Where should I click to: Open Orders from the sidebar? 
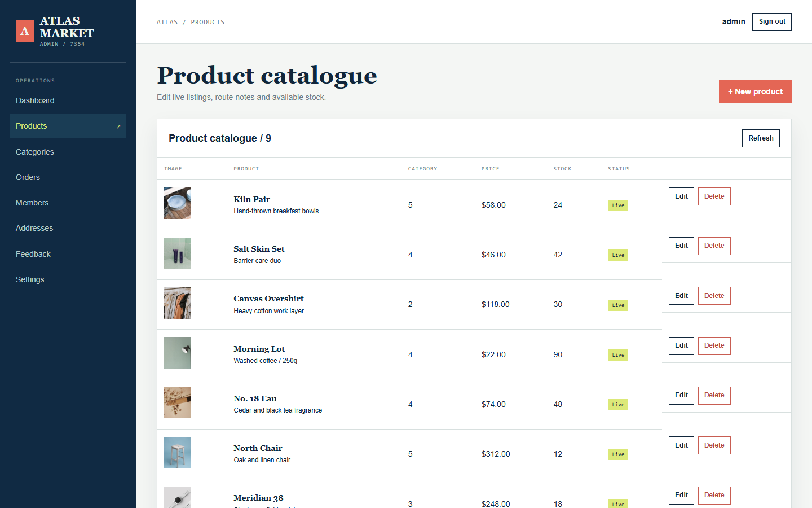tap(68, 177)
